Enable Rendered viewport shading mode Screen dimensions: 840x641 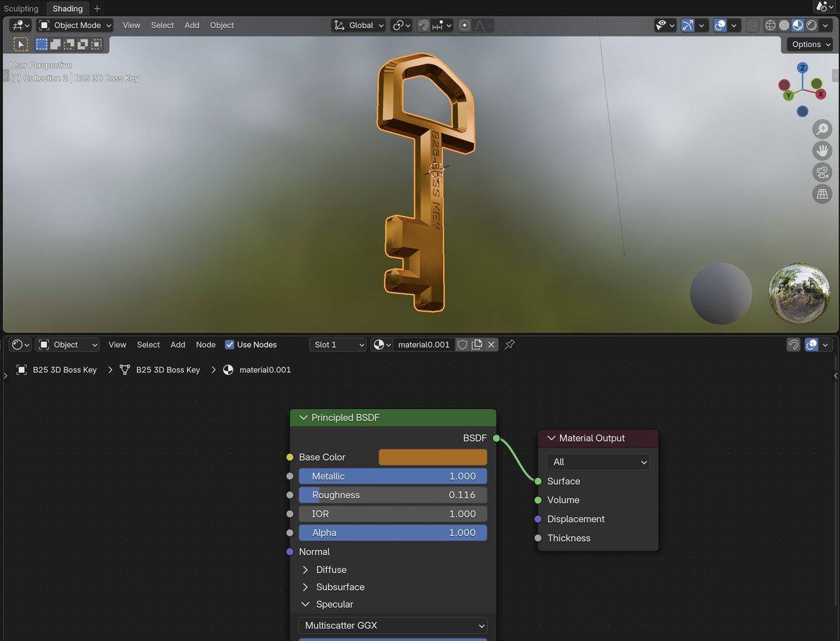tap(811, 25)
